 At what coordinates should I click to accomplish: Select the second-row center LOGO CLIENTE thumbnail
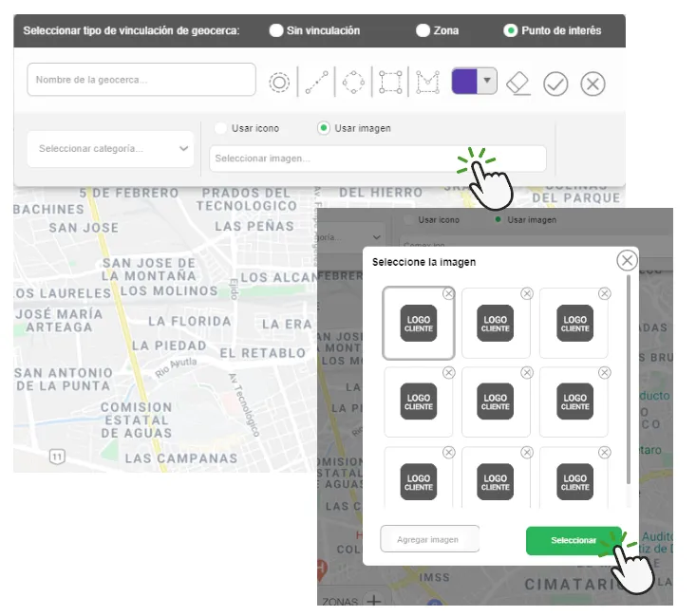(x=496, y=401)
